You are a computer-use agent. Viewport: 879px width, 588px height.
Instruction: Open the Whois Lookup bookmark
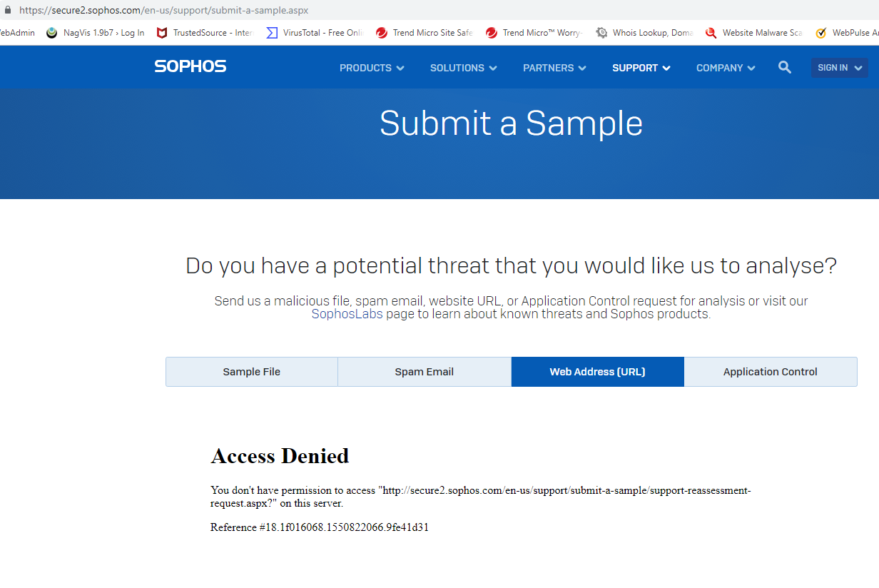644,33
